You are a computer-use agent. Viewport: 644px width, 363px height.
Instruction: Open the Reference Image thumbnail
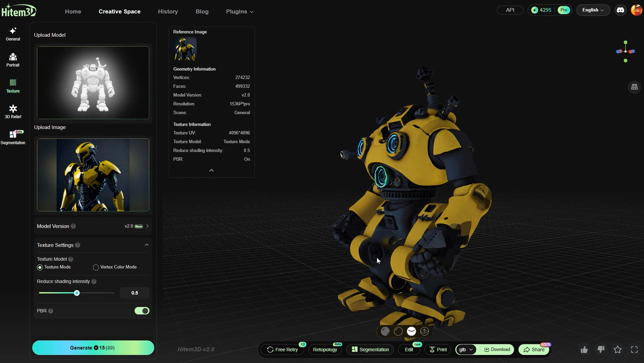click(185, 49)
